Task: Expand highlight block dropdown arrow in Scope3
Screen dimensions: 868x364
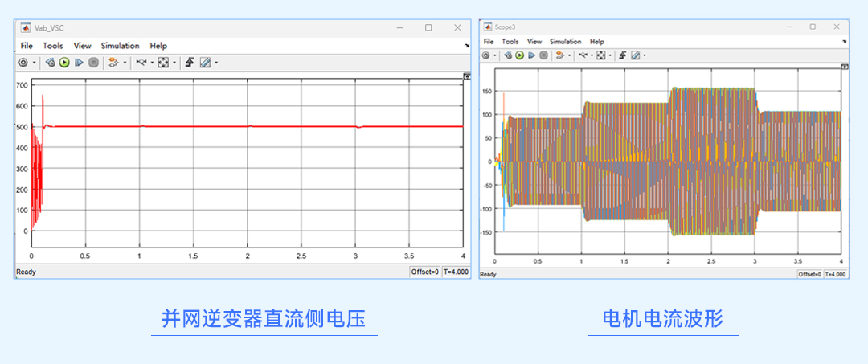Action: pyautogui.click(x=569, y=56)
